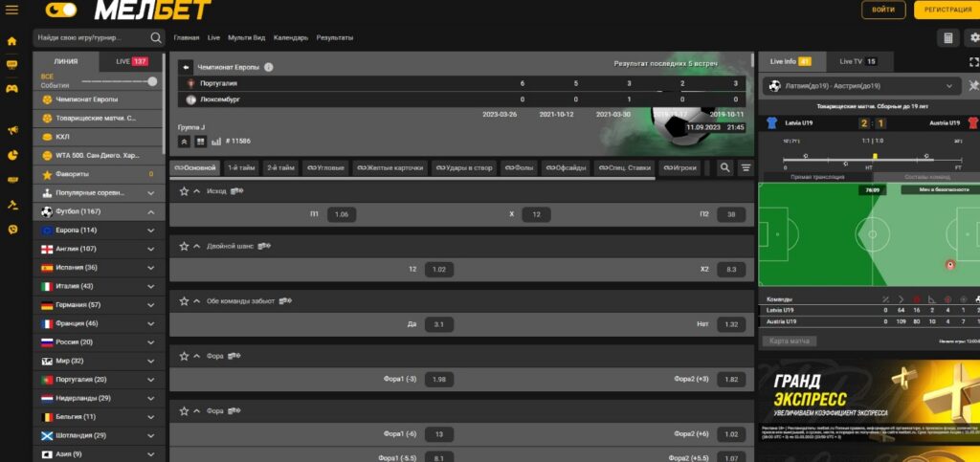The height and width of the screenshot is (462, 980).
Task: Go to home via the house icon
Action: click(11, 41)
